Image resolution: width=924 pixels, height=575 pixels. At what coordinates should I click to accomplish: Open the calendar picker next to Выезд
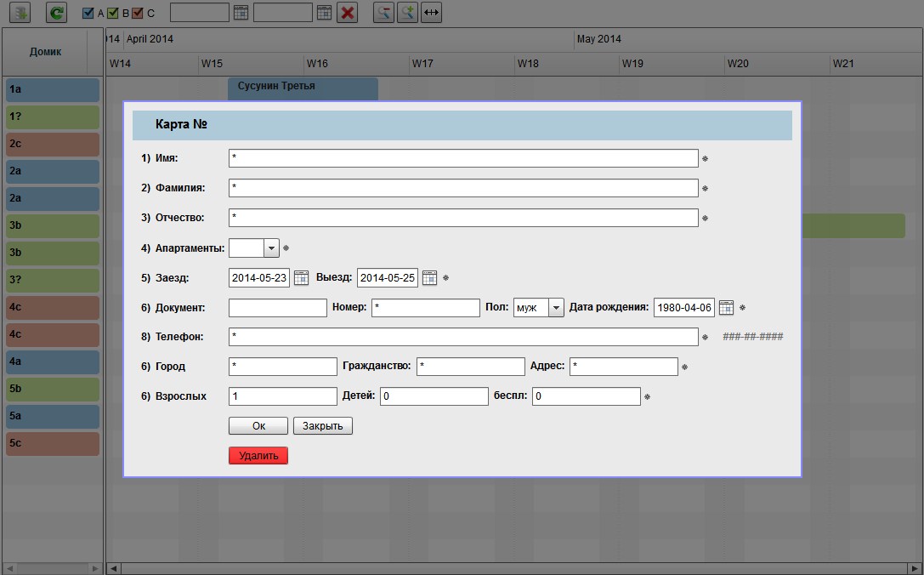[x=429, y=277]
